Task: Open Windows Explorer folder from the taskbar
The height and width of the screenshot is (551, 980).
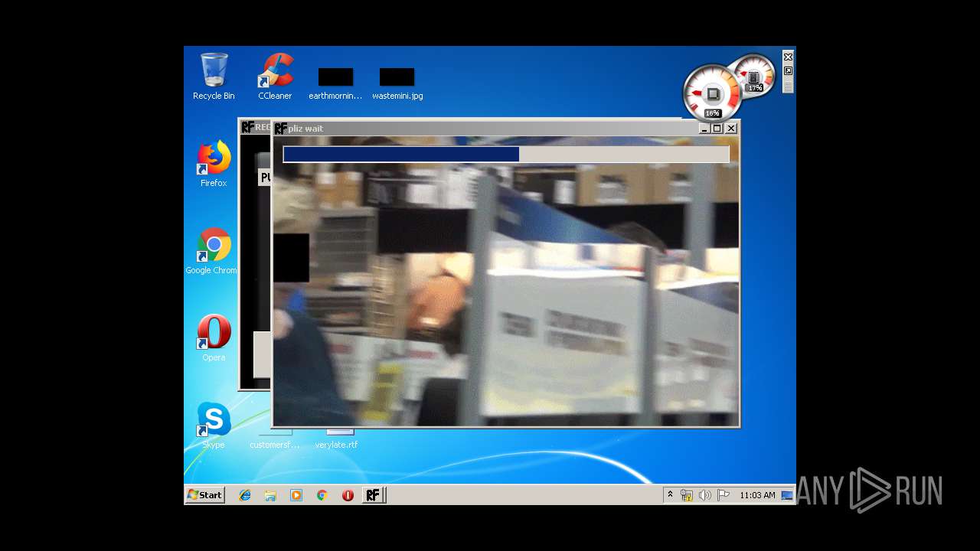Action: [x=270, y=495]
